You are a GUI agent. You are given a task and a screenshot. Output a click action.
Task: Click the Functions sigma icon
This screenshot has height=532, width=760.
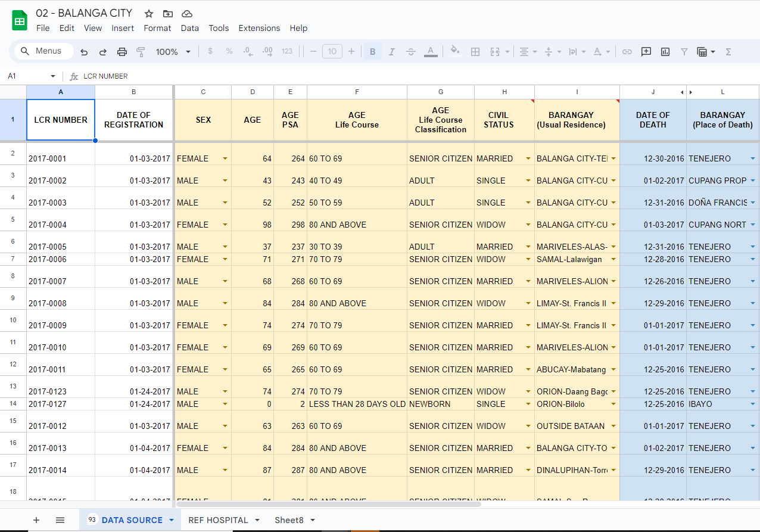(728, 52)
